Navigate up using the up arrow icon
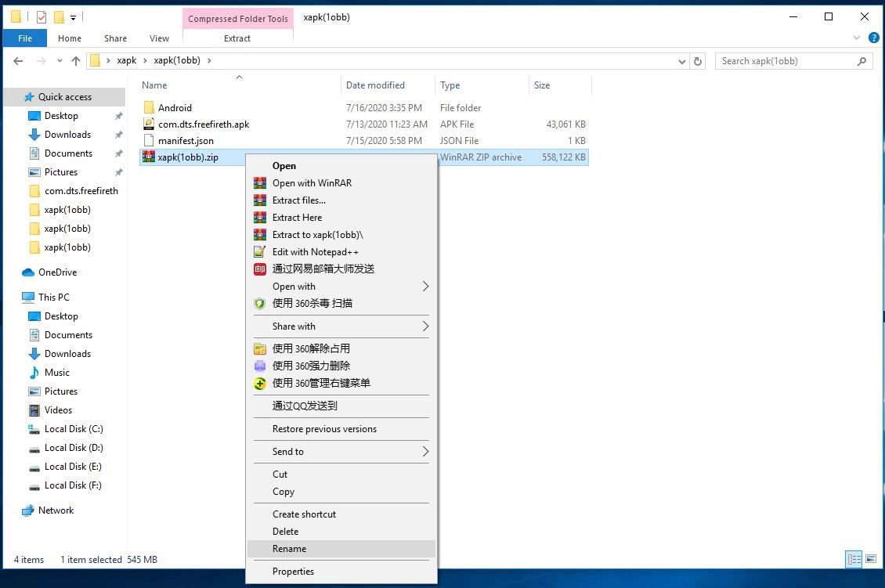Image resolution: width=885 pixels, height=588 pixels. 76,60
